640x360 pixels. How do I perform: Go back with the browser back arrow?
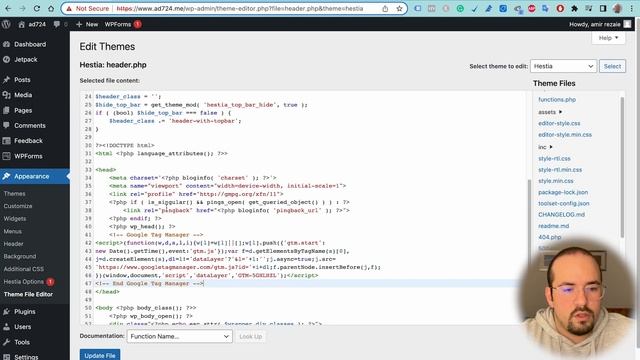tap(8, 8)
